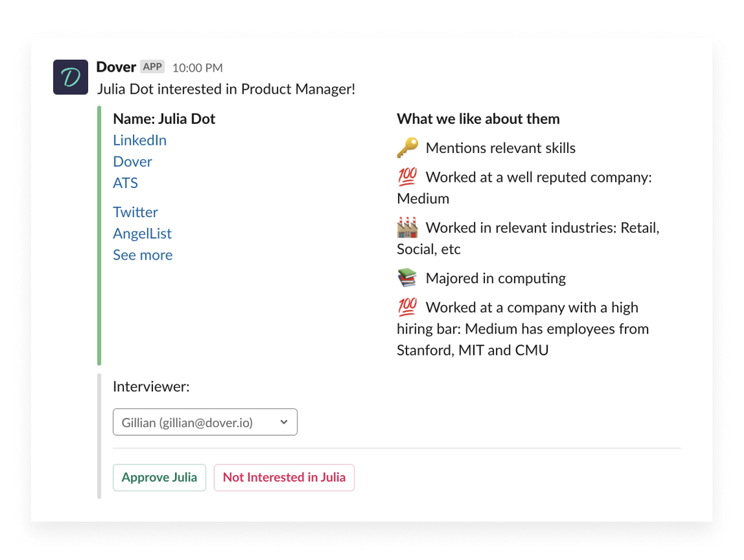Open Julia's LinkedIn profile link
This screenshot has width=744, height=560.
140,140
